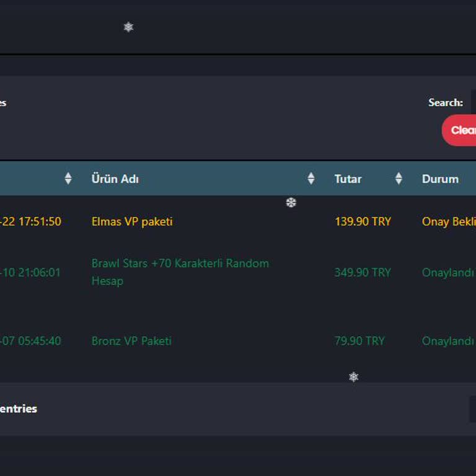This screenshot has width=476, height=476.
Task: Click the red Clear button
Action: (459, 130)
